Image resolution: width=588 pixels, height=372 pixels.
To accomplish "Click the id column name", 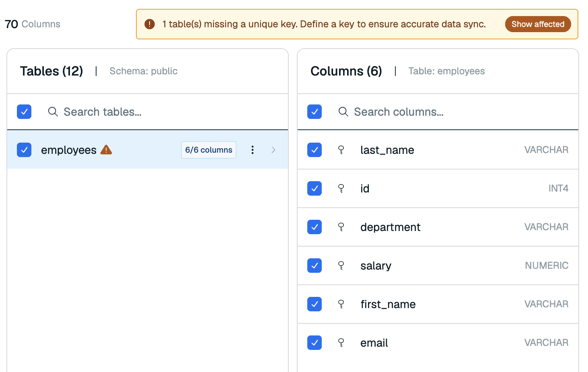I will point(365,188).
